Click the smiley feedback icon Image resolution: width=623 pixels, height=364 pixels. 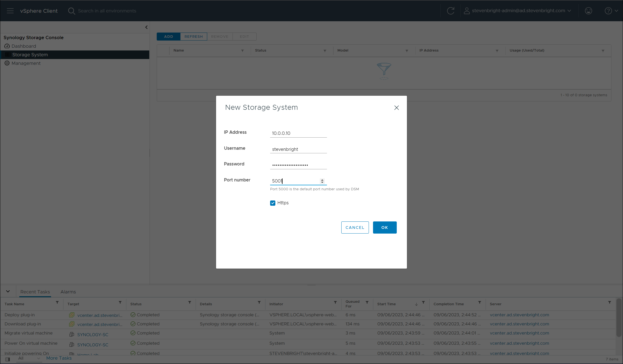click(588, 11)
